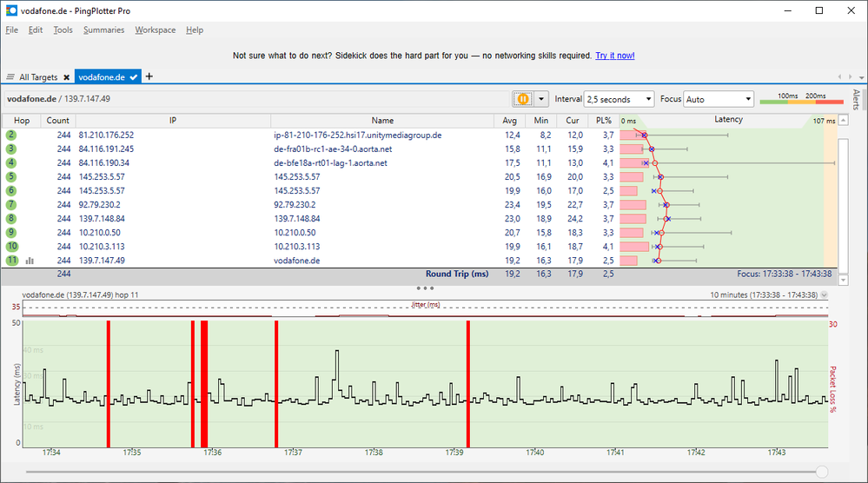The width and height of the screenshot is (868, 483).
Task: Open the Alerts side panel
Action: [x=857, y=100]
